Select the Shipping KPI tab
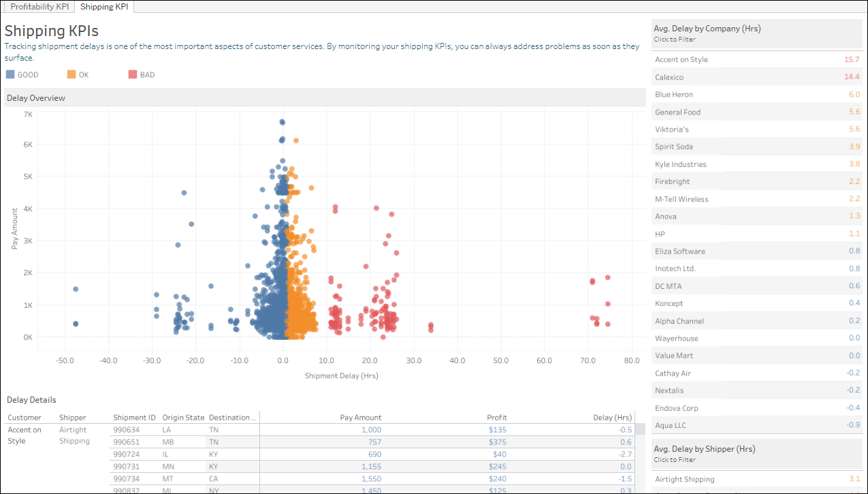Viewport: 868px width, 494px height. (104, 6)
